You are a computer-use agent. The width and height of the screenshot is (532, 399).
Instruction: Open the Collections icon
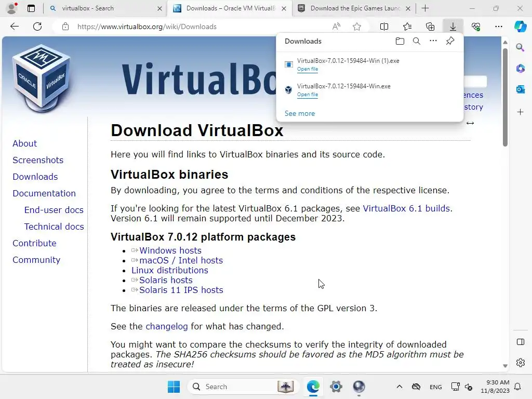[x=430, y=26]
